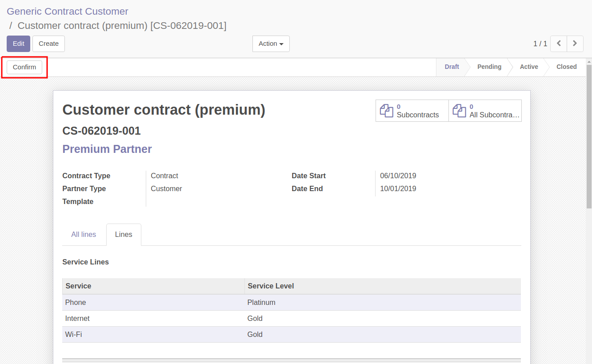Screen dimensions: 592x364
Task: Select the Lines tab
Action: [124, 234]
